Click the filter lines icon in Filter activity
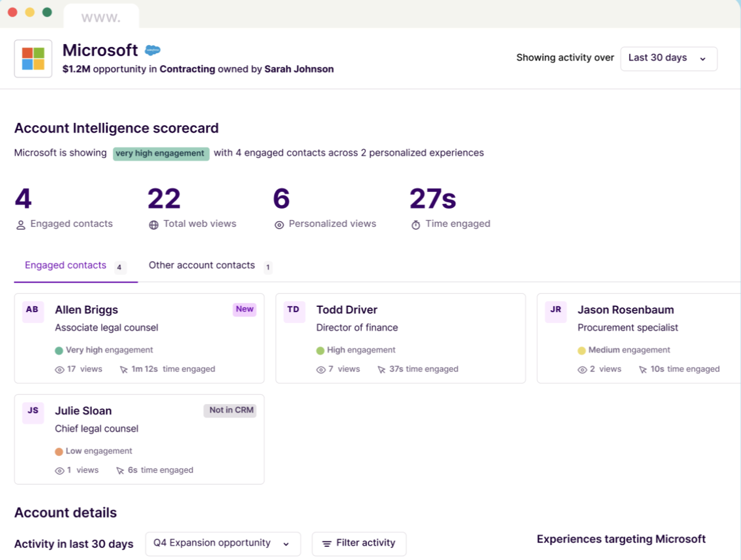 coord(326,544)
